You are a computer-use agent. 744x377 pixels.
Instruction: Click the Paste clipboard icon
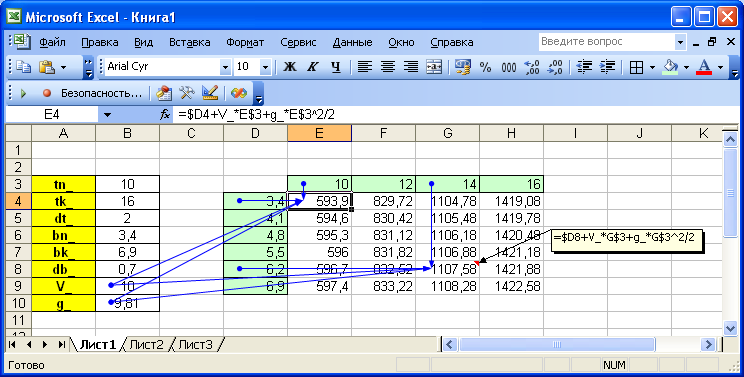(x=47, y=67)
